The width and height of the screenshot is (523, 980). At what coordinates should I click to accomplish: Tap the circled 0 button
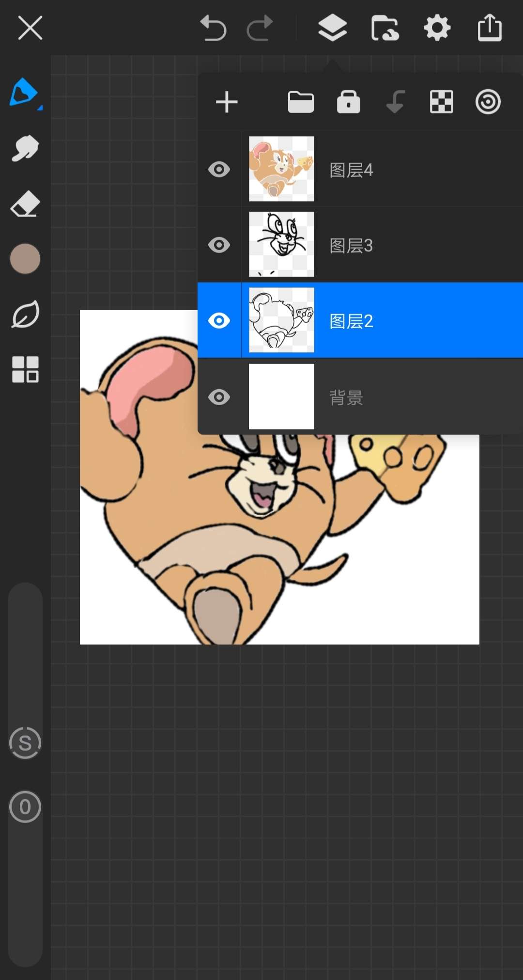point(25,807)
